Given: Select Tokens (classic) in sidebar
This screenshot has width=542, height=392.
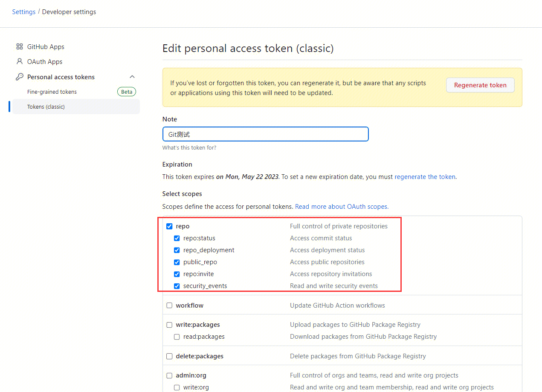Looking at the screenshot, I should tap(46, 107).
